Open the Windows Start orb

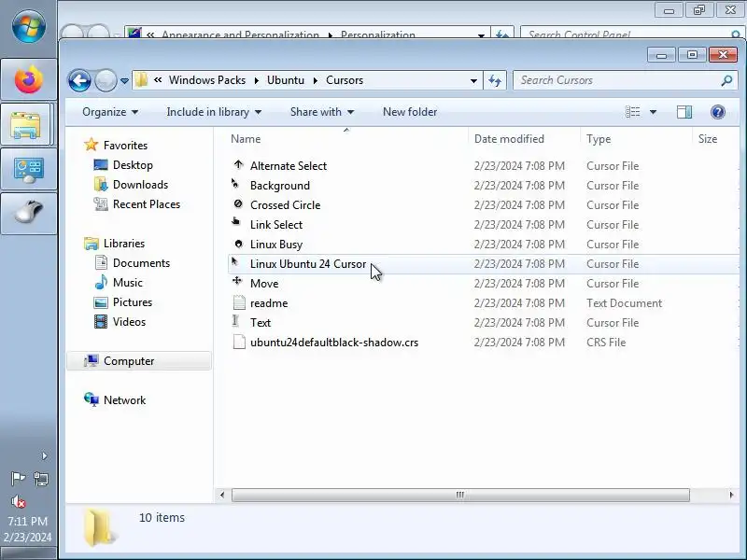coord(29,26)
